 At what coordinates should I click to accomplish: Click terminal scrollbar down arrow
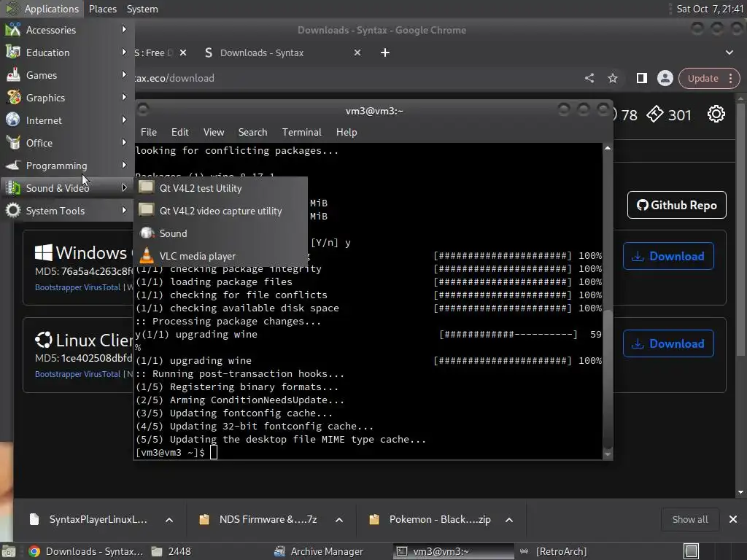(x=608, y=454)
